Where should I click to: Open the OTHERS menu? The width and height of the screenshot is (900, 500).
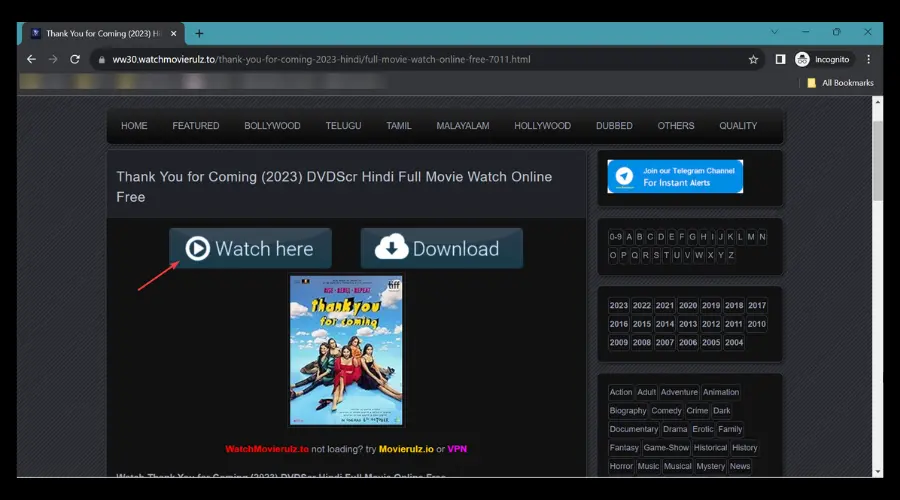[x=676, y=126]
